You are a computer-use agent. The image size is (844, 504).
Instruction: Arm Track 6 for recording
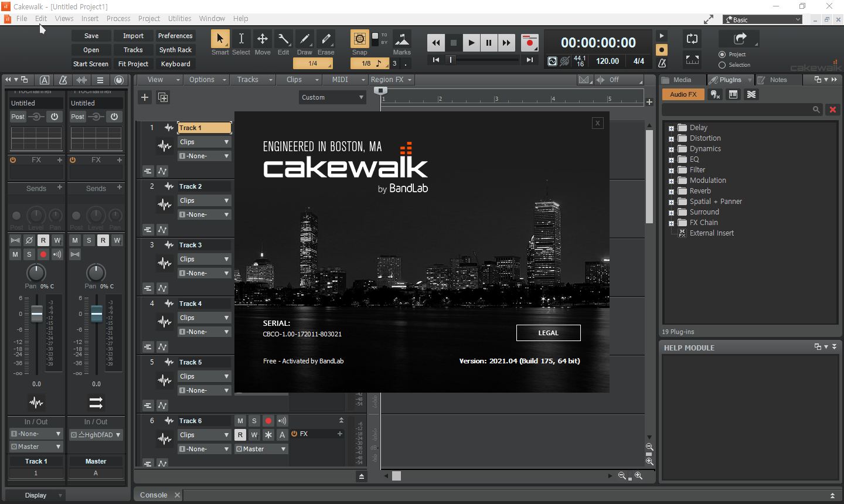268,421
